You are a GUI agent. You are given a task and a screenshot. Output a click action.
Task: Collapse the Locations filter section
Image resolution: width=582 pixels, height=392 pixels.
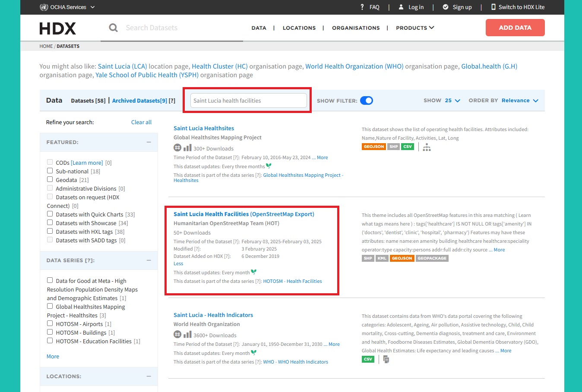pos(149,376)
